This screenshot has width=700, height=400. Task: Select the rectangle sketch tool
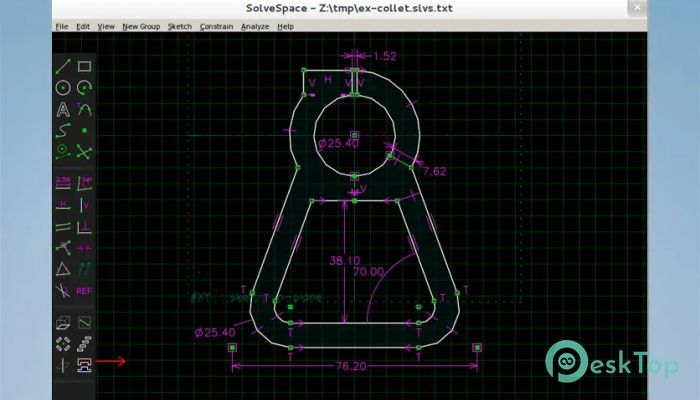pyautogui.click(x=84, y=66)
